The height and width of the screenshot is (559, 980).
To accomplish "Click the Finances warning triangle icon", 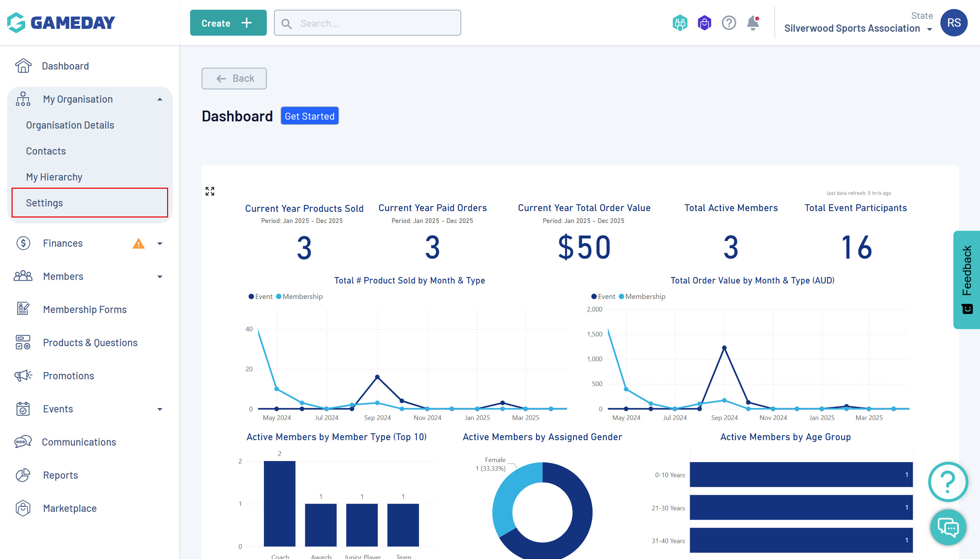I will click(x=138, y=243).
